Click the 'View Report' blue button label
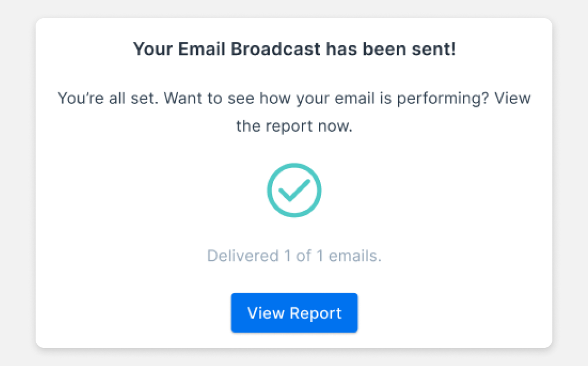 click(294, 313)
